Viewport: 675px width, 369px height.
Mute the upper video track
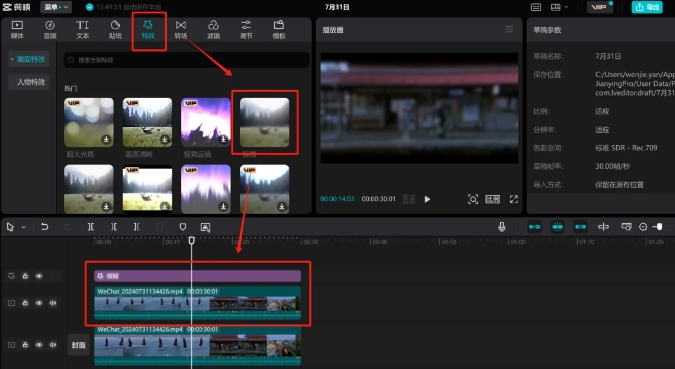53,303
